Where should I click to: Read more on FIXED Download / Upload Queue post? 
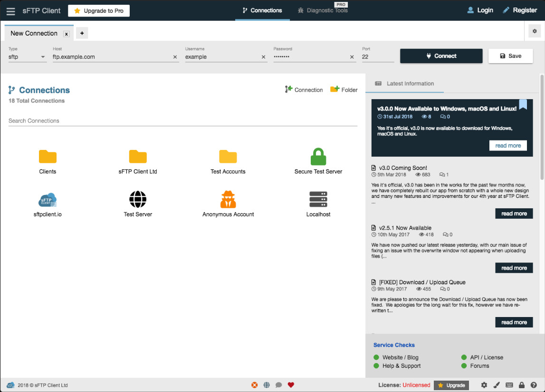514,322
